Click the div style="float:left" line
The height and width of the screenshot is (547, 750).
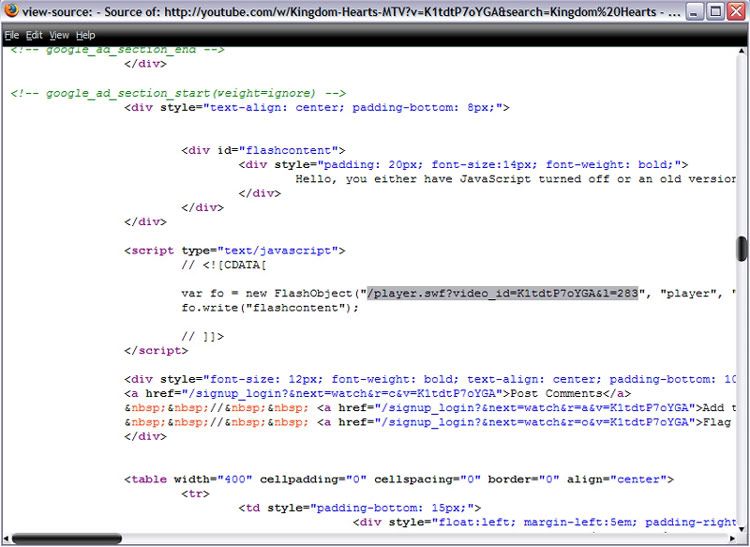click(x=545, y=523)
